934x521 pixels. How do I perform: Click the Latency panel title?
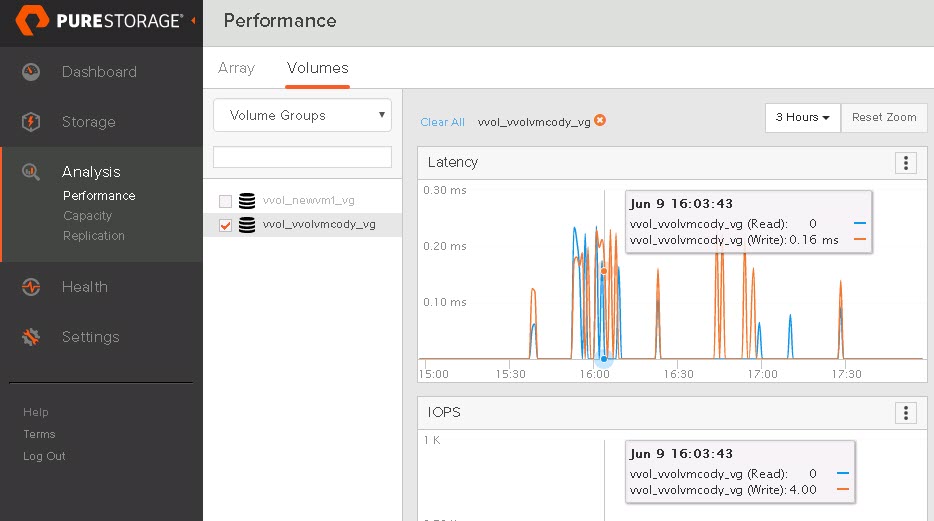pyautogui.click(x=453, y=162)
